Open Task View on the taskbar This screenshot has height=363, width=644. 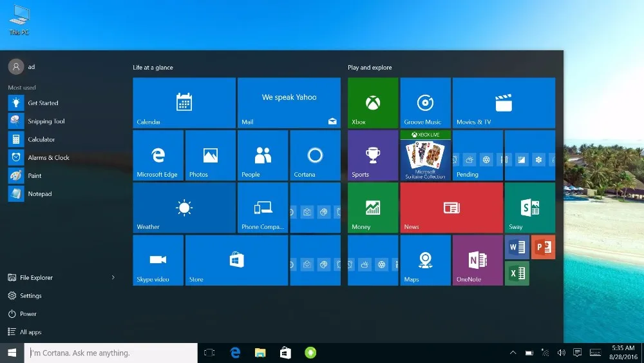(209, 353)
